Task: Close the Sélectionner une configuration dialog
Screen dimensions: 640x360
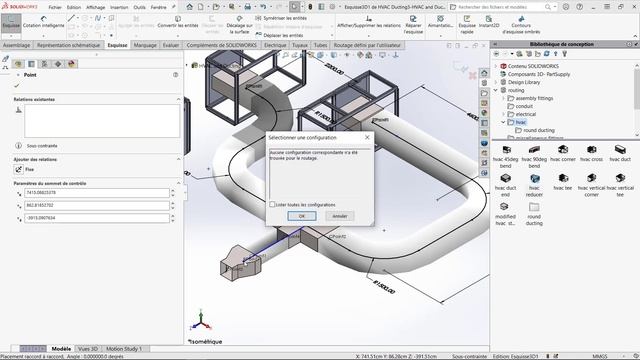Action: tap(367, 138)
